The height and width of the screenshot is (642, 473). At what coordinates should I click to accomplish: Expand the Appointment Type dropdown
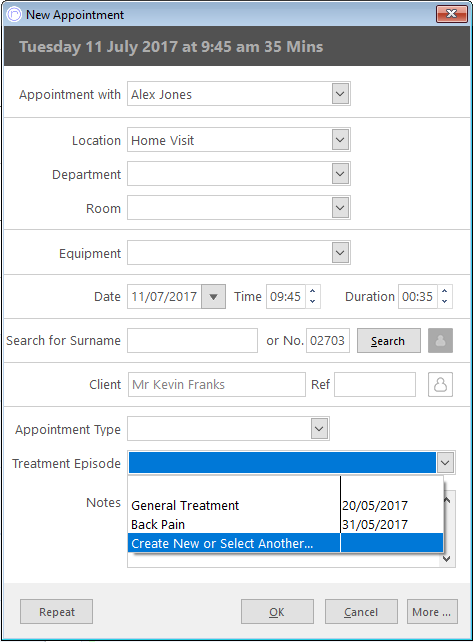point(319,429)
